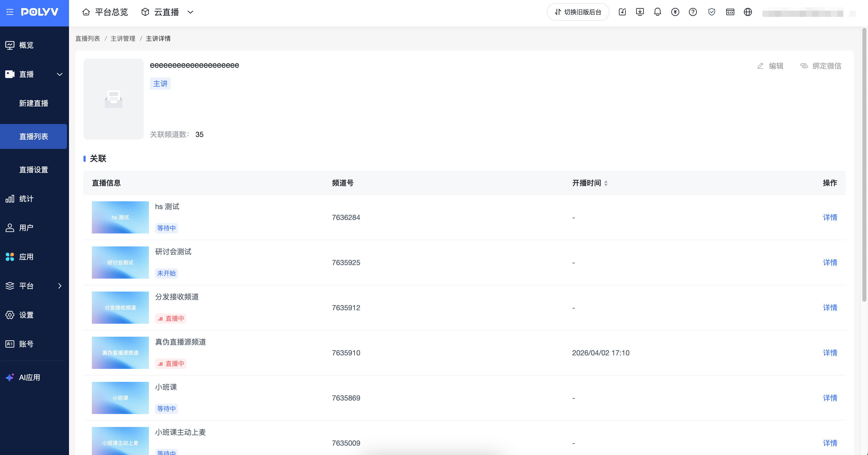Open the help question mark icon
The image size is (868, 455).
click(x=693, y=12)
